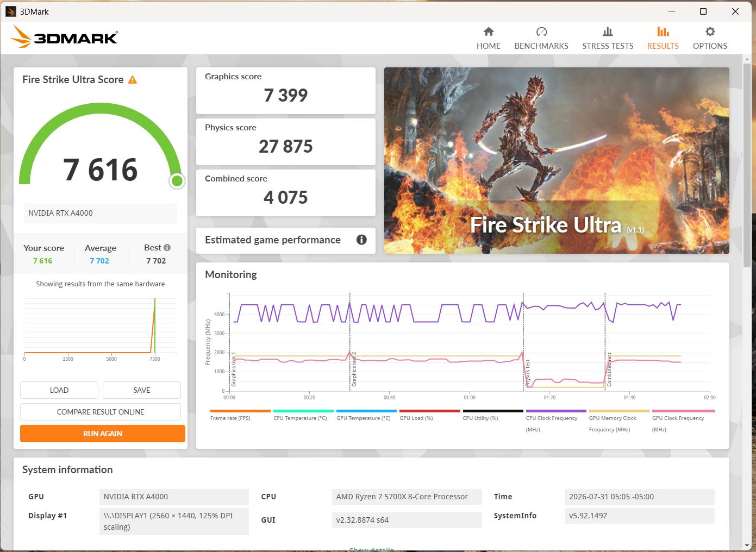Click the info icon next to Best

click(x=167, y=247)
